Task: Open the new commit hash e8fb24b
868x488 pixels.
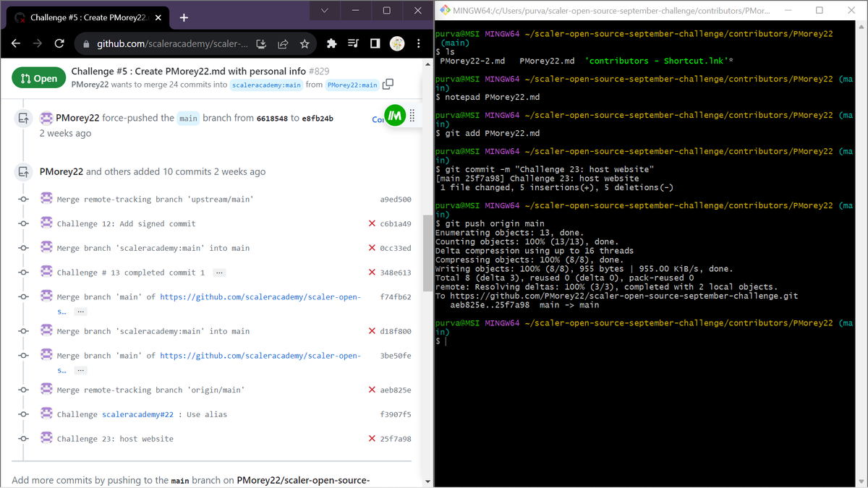Action: (x=318, y=118)
